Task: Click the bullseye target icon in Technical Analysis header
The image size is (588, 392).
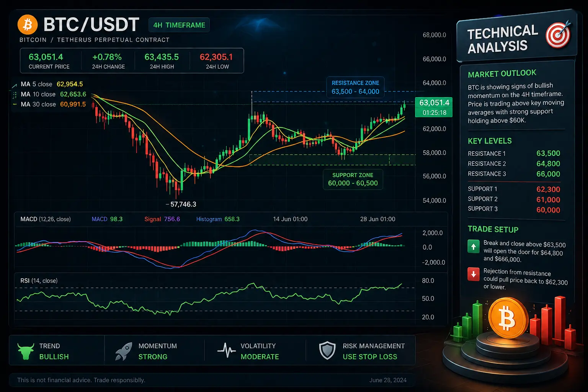Action: pyautogui.click(x=558, y=35)
